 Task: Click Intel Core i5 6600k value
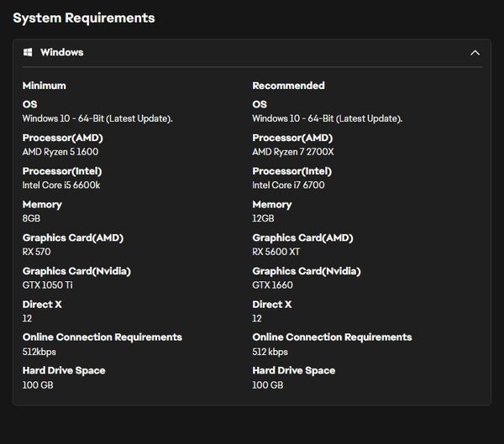coord(61,185)
